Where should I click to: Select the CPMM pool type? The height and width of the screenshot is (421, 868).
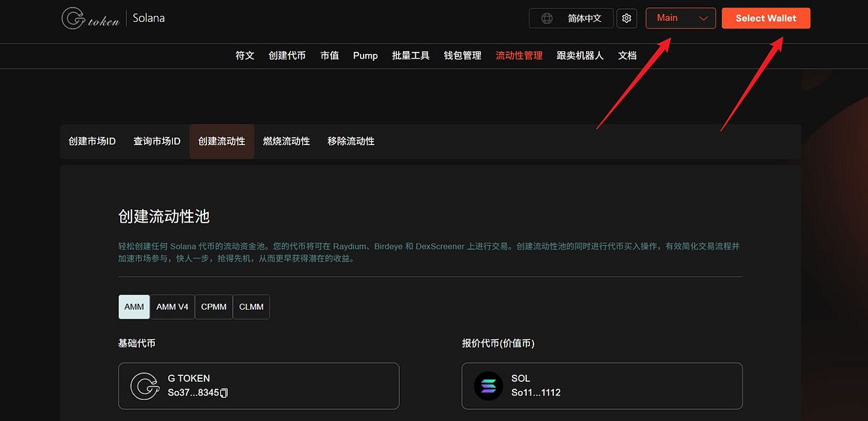pyautogui.click(x=213, y=307)
